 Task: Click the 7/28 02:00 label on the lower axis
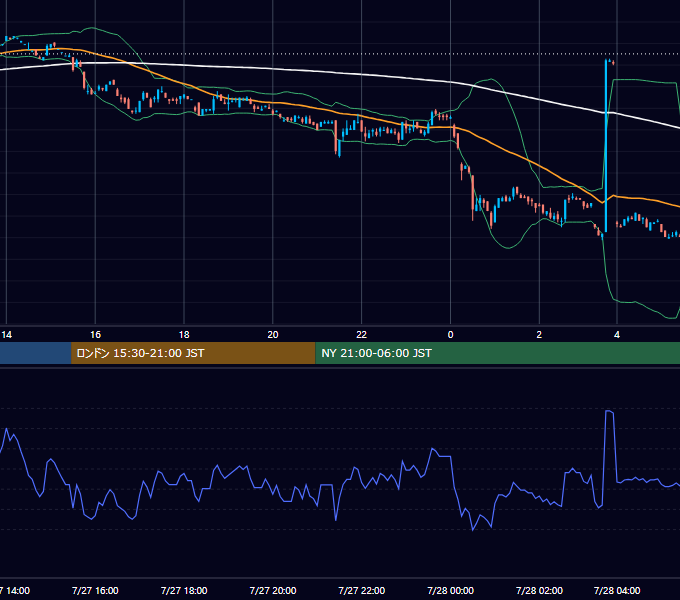(x=539, y=590)
